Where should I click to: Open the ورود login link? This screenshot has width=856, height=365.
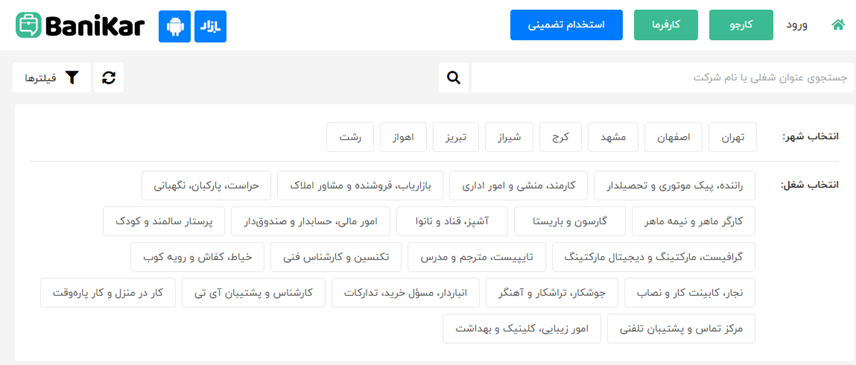[x=796, y=25]
